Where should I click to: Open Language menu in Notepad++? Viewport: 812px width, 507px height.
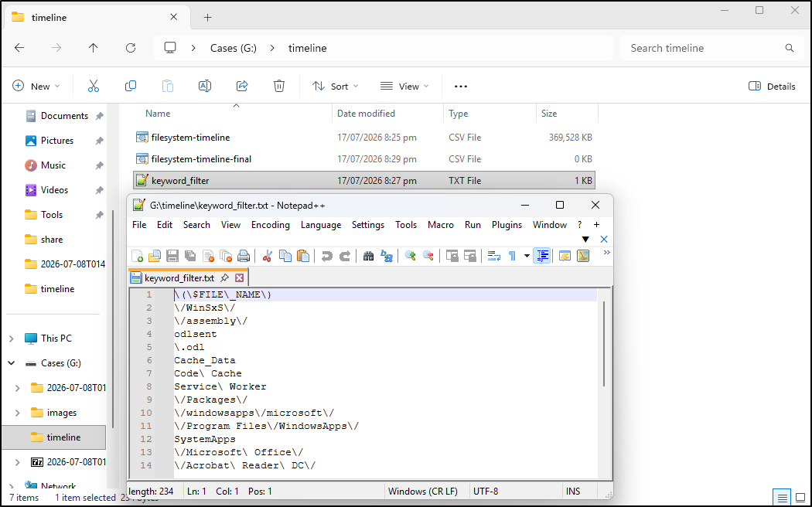[321, 225]
